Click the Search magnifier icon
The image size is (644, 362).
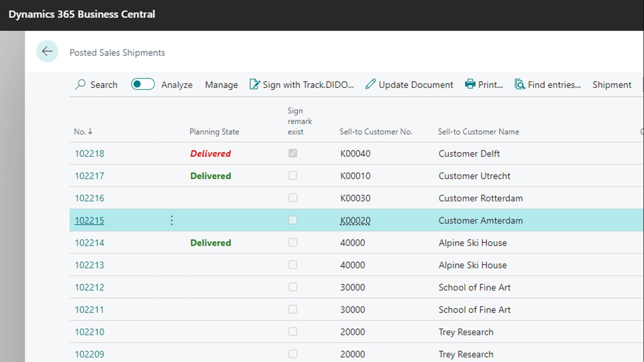coord(80,84)
